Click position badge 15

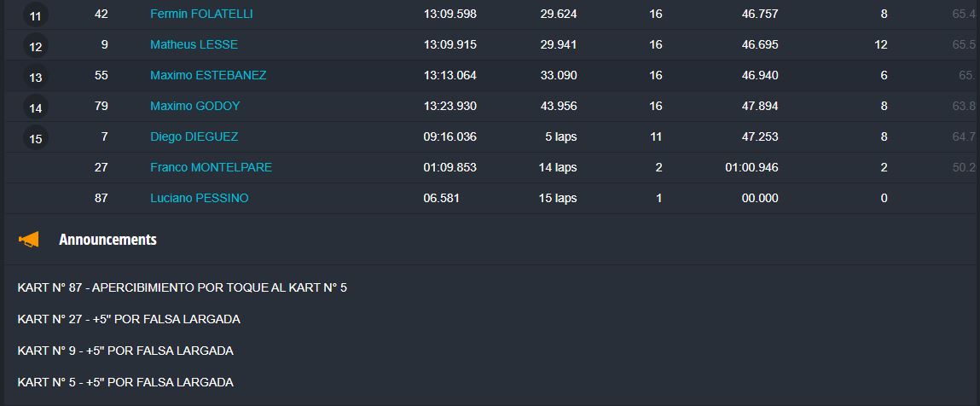coord(36,139)
